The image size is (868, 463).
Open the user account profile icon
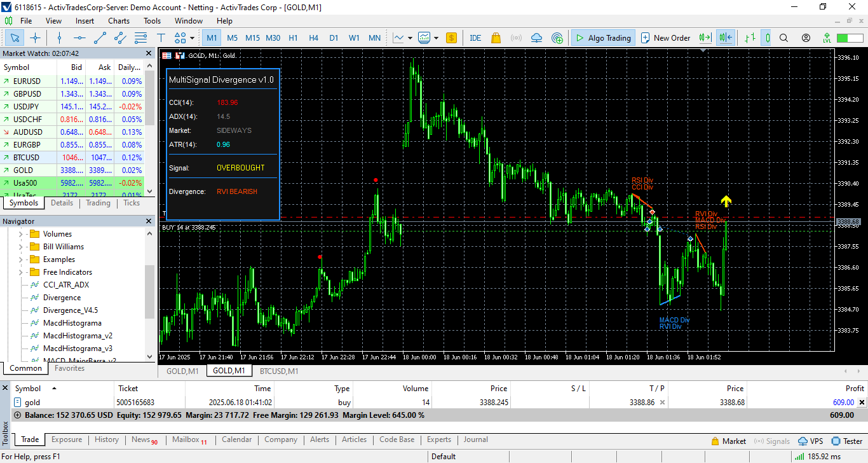click(806, 38)
